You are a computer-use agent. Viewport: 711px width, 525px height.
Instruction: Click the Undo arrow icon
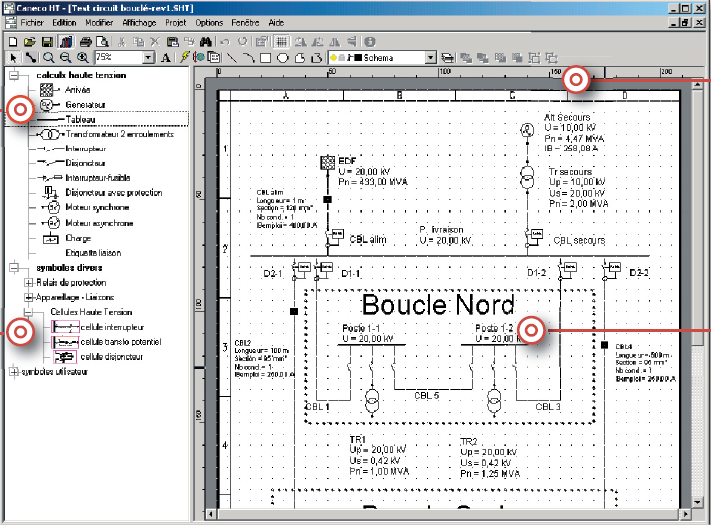tap(224, 42)
